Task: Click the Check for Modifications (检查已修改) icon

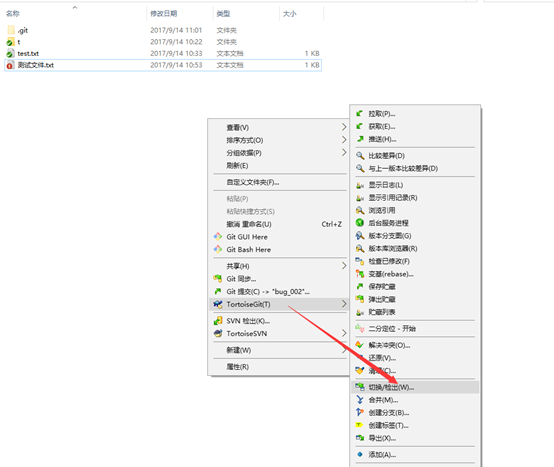Action: click(x=360, y=261)
